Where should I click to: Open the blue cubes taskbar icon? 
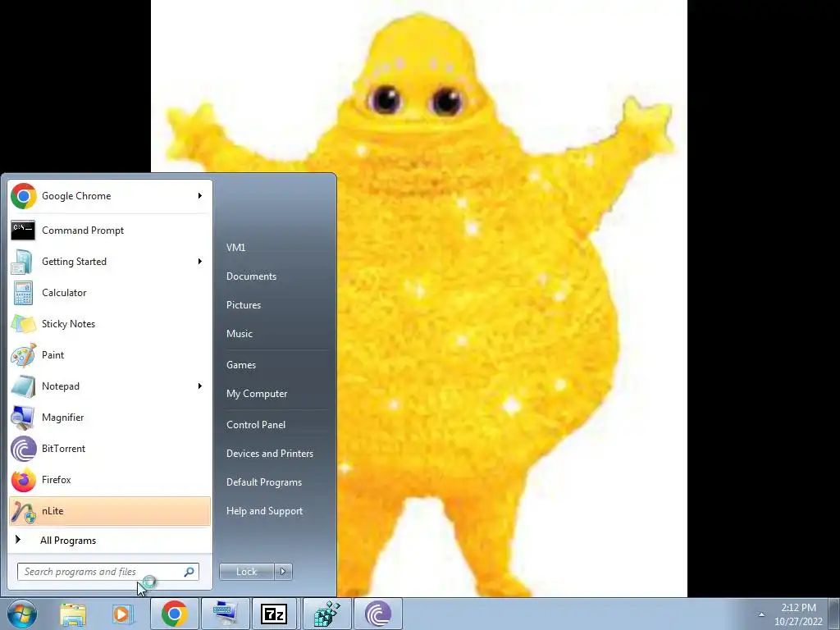click(x=326, y=614)
